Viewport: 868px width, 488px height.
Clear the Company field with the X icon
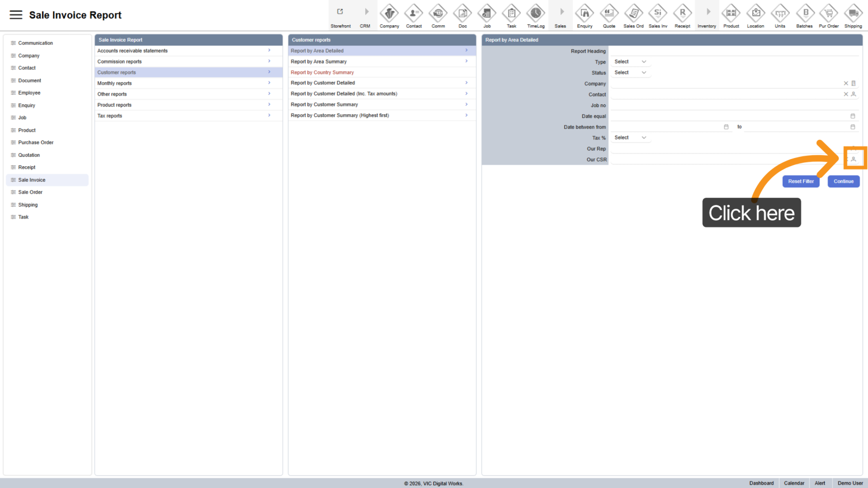(846, 83)
